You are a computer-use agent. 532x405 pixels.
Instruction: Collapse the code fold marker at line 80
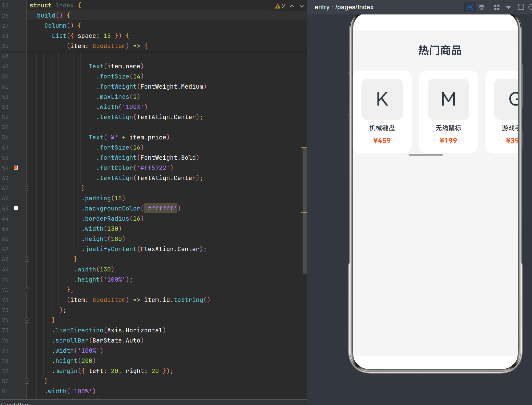(x=27, y=381)
